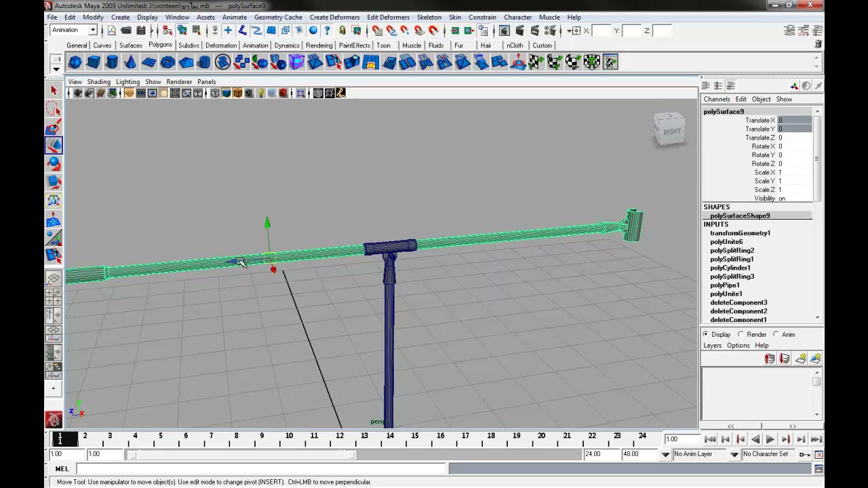Click the Translate X value field
868x488 pixels.
794,120
